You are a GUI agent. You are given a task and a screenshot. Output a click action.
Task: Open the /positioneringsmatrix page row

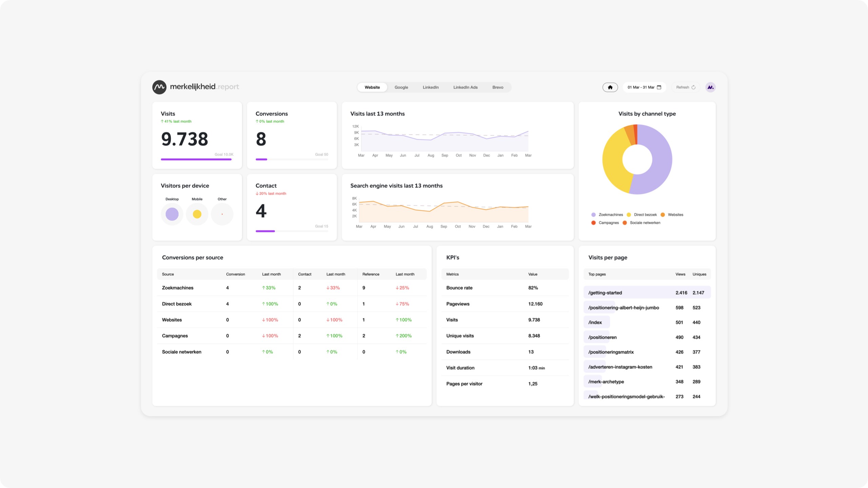pos(647,352)
